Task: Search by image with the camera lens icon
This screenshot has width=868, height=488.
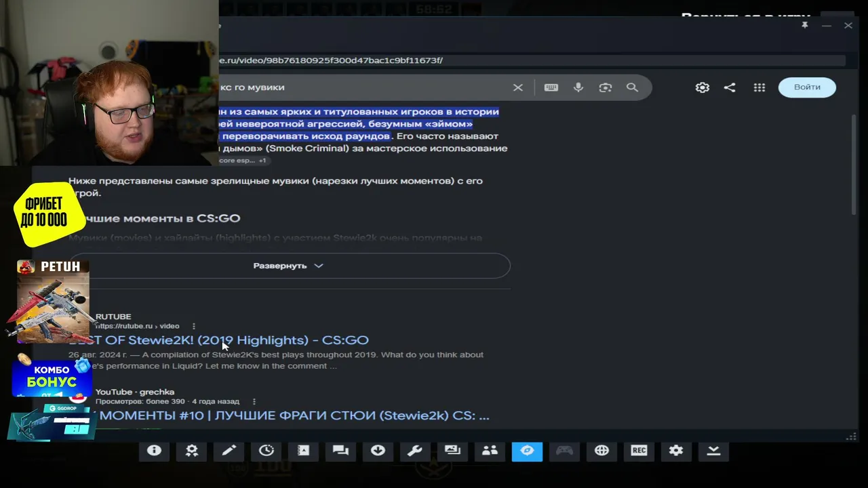Action: [x=606, y=87]
